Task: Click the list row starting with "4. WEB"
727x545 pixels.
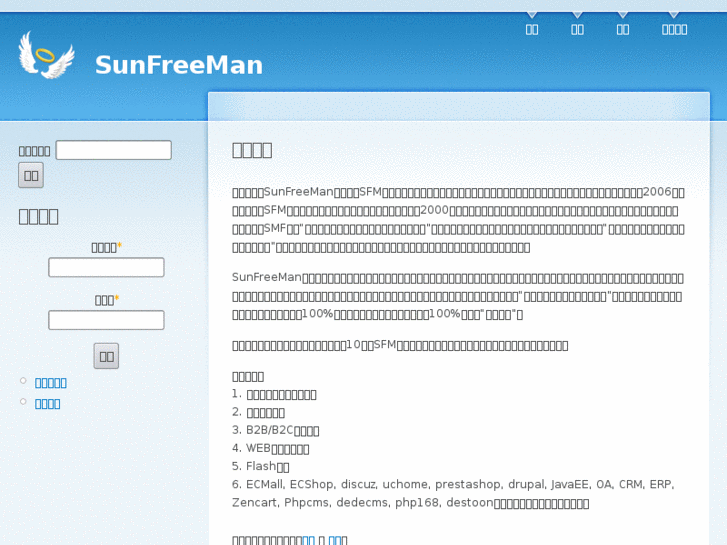Action: 270,449
